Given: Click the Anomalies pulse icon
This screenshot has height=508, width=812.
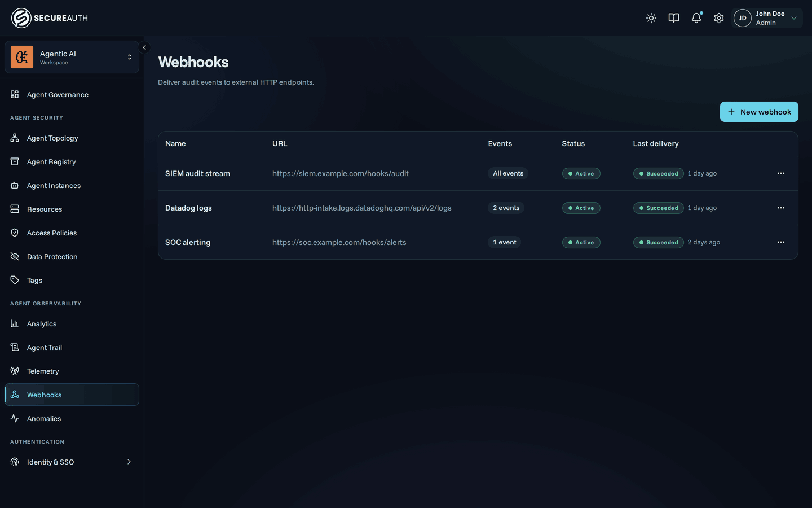Looking at the screenshot, I should coord(15,418).
